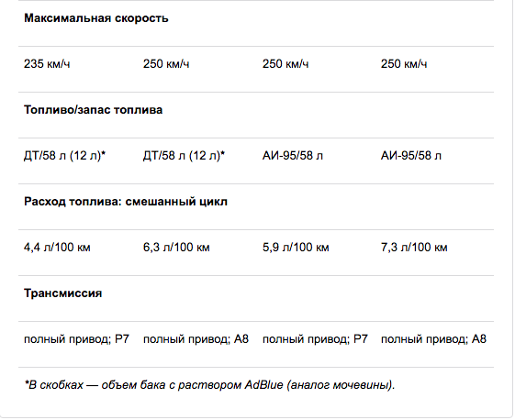515x420 pixels.
Task: Click second column 'полный привод; А8' cell
Action: click(196, 339)
